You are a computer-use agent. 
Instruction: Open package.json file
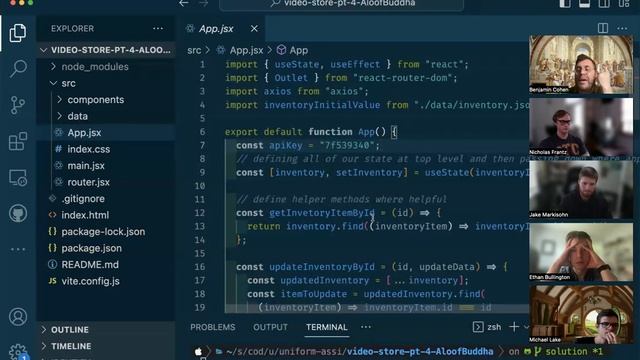[x=106, y=248]
